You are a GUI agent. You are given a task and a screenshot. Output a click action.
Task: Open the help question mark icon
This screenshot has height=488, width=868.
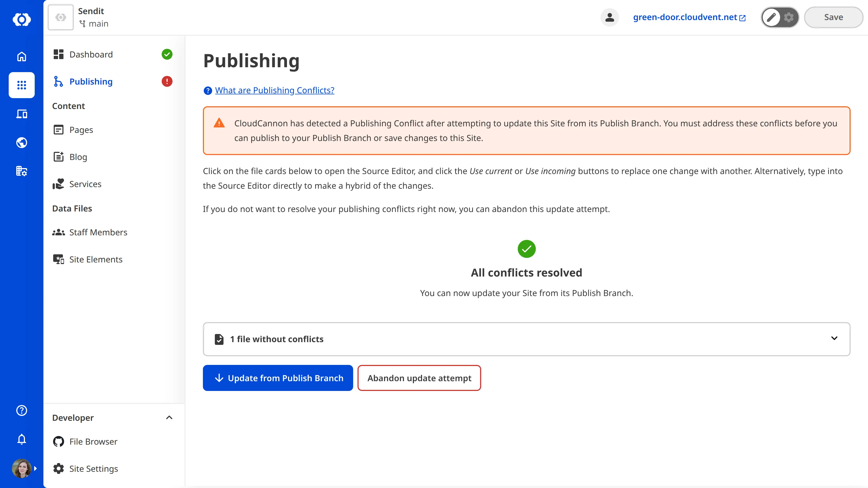(x=22, y=410)
